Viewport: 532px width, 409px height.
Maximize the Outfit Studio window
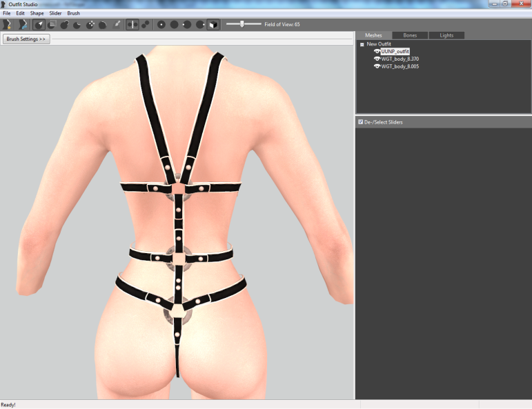click(505, 3)
